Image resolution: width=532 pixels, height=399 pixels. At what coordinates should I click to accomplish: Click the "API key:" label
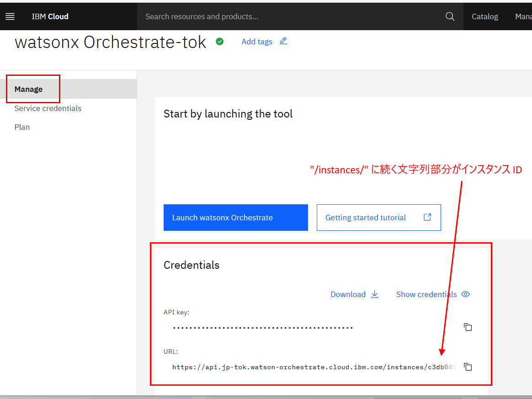pyautogui.click(x=176, y=312)
